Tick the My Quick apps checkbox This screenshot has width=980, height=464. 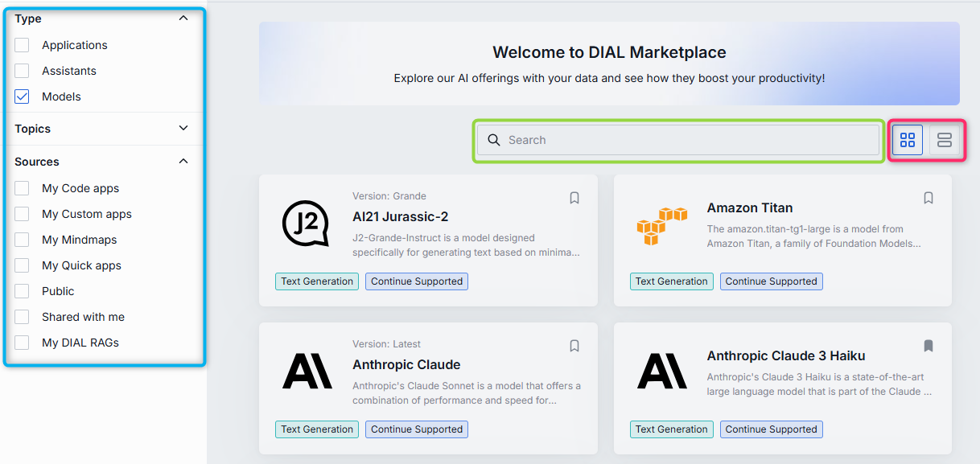tap(22, 265)
